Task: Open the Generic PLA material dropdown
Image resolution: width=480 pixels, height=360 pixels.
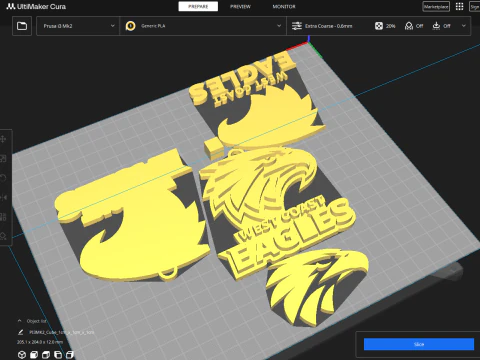Action: tap(203, 26)
